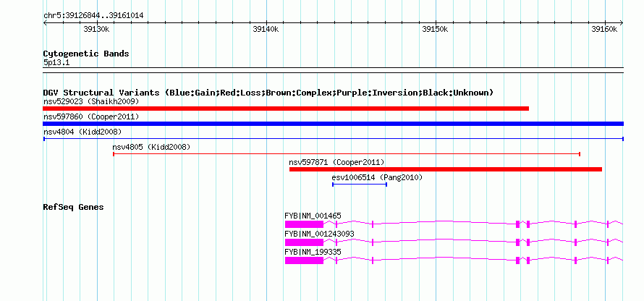The height and width of the screenshot is (301, 644).
Task: Click the 39140k ruler tick label
Action: point(266,29)
